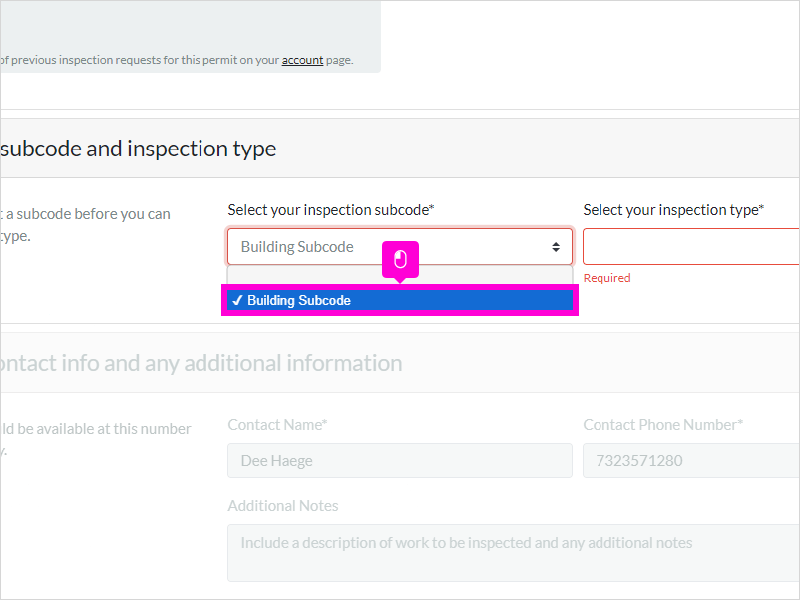Open the inspection subcode dropdown

pos(400,246)
